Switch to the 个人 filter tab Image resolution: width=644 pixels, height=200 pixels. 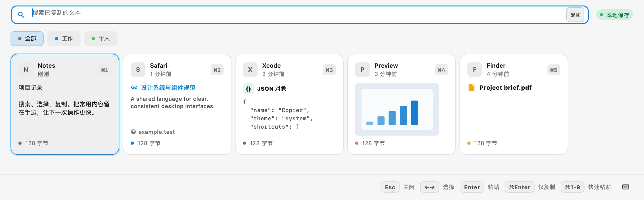tap(101, 39)
